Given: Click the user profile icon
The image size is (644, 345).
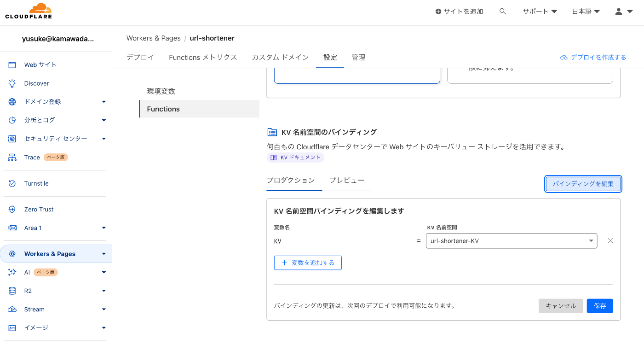Looking at the screenshot, I should pos(619,12).
